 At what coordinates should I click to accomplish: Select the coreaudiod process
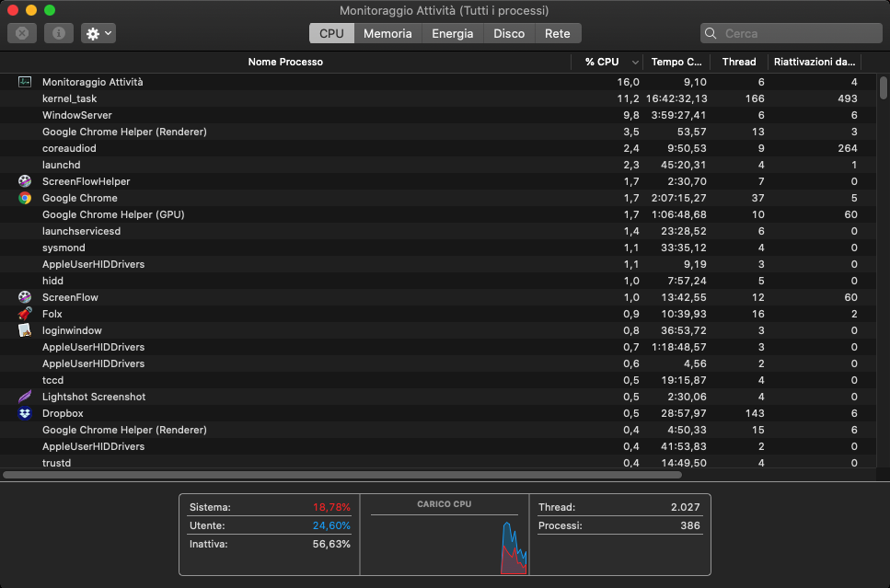(438, 148)
